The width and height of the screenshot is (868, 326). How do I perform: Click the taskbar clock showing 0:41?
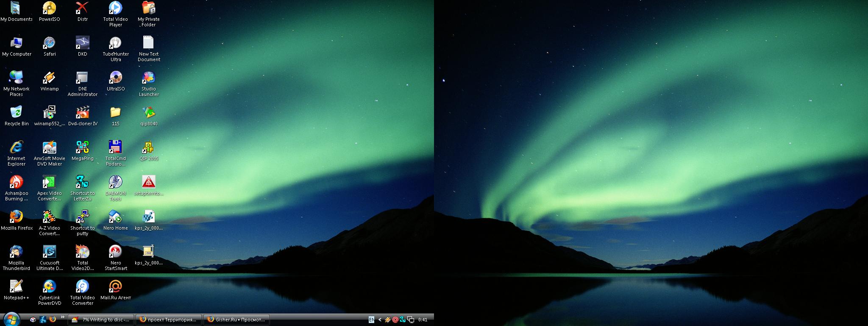point(423,320)
